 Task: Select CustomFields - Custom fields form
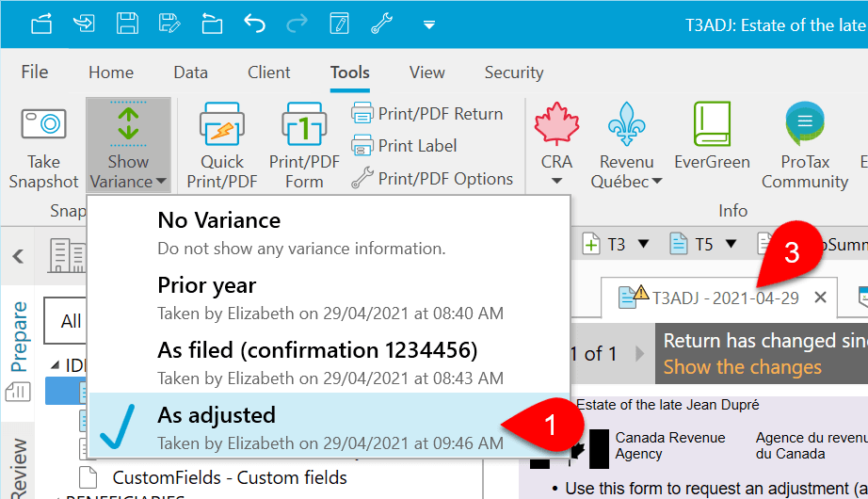pos(230,477)
